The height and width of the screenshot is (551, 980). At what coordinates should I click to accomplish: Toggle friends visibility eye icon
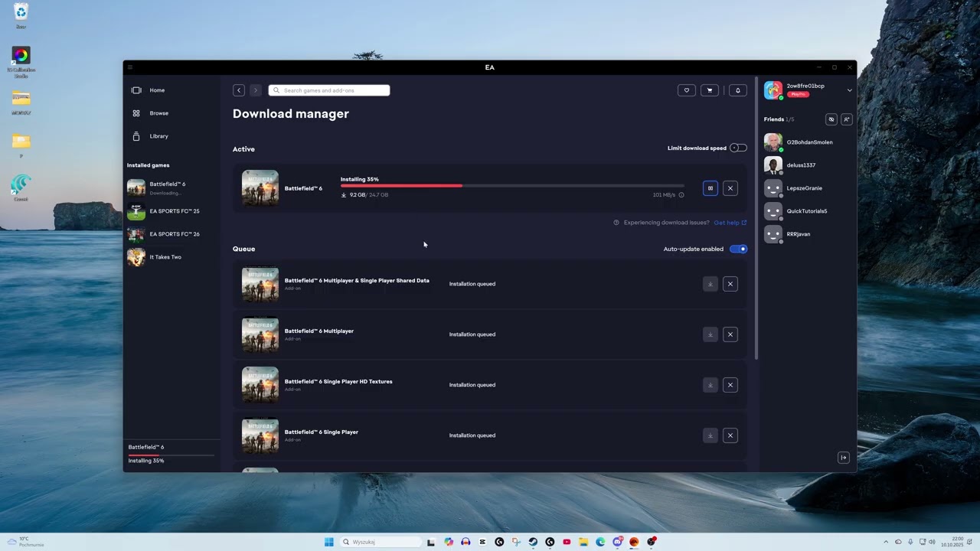pos(831,119)
